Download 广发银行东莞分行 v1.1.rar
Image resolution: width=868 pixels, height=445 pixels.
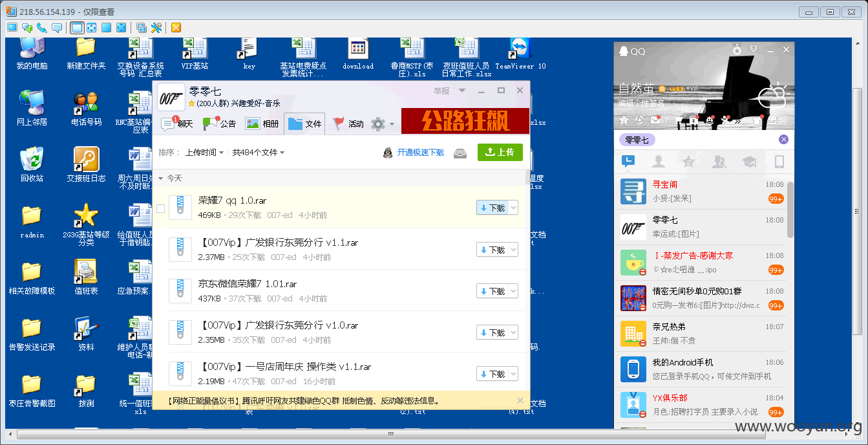tap(492, 250)
